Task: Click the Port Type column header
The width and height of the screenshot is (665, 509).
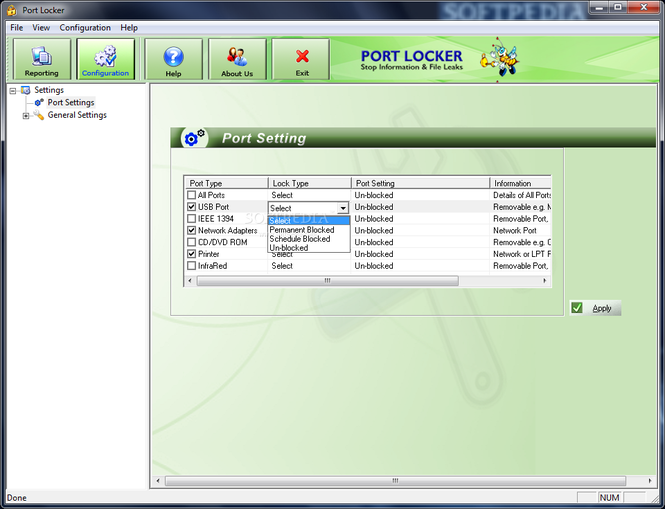Action: pyautogui.click(x=227, y=183)
